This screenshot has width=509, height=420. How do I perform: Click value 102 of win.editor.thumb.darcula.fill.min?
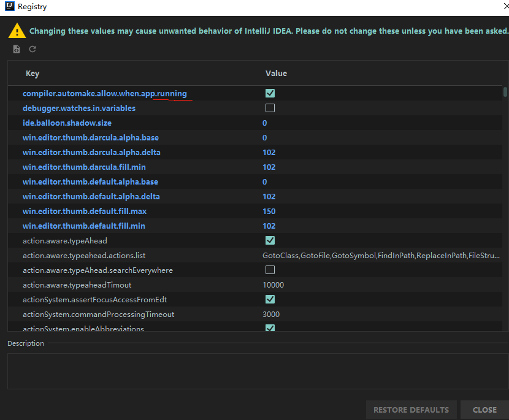tap(269, 167)
